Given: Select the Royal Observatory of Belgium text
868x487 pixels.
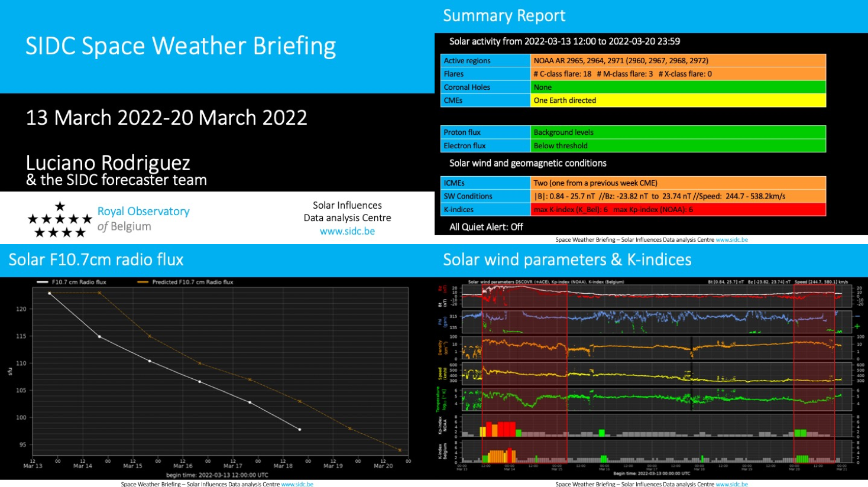Looking at the screenshot, I should 143,219.
